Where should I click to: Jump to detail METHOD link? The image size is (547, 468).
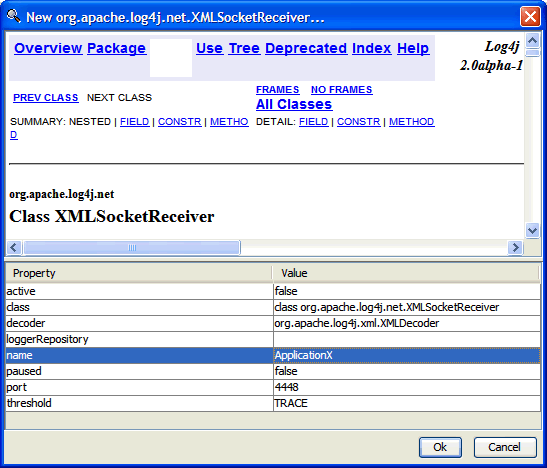coord(412,122)
